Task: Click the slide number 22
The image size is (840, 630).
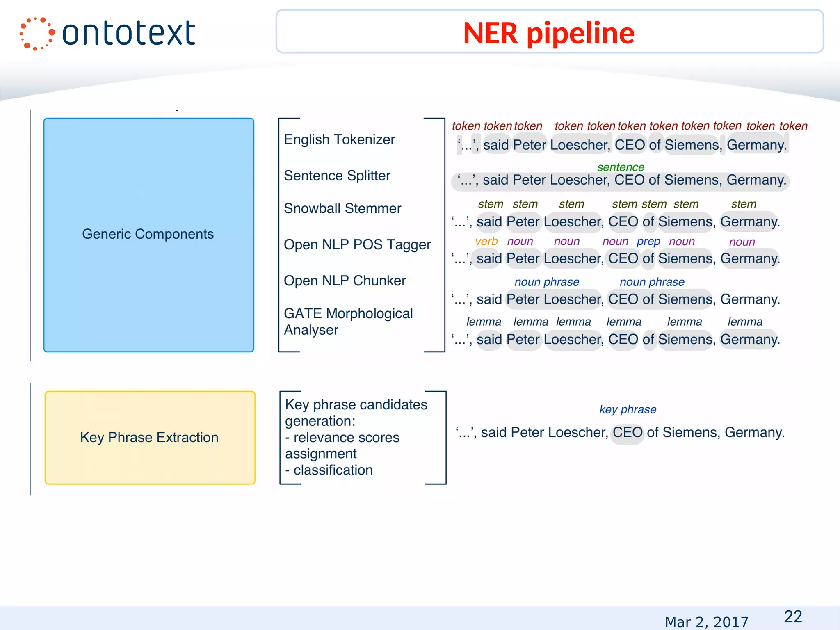Action: (x=792, y=616)
